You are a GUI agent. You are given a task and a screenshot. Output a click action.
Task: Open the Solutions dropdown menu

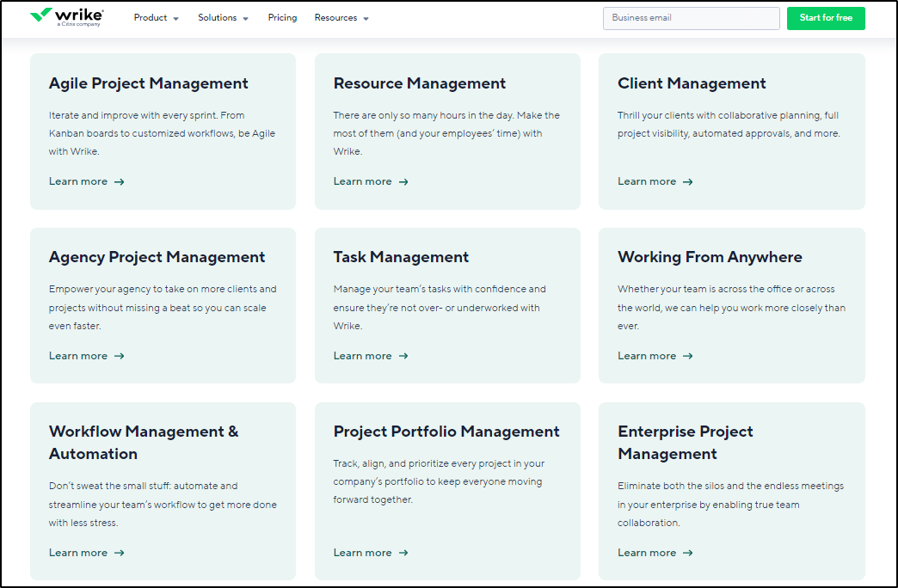[x=223, y=18]
